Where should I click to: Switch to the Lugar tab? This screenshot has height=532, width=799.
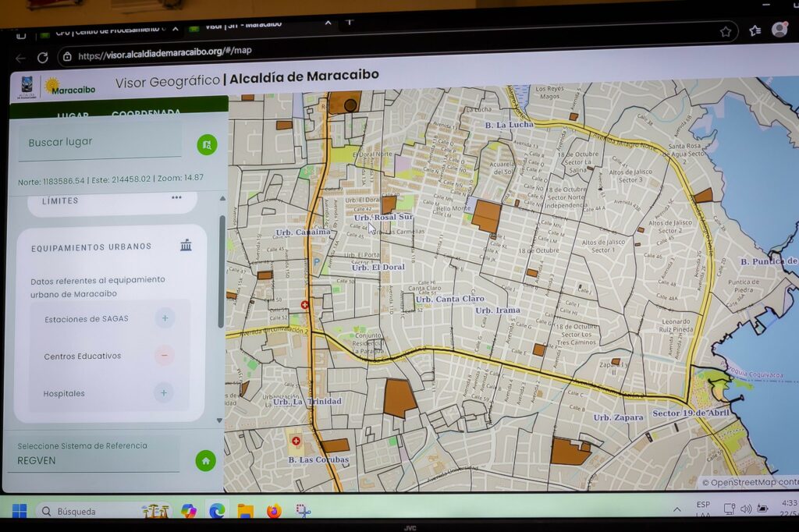[x=73, y=115]
